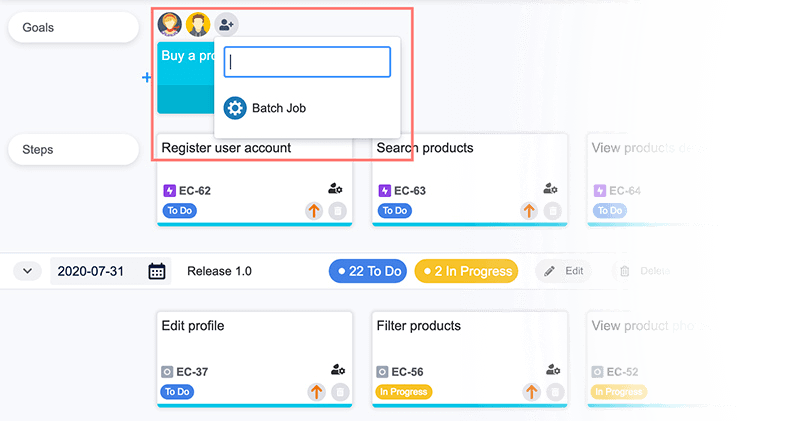Screen dimensions: 800x421
Task: Click the gray story icon next to EC-52
Action: [x=597, y=372]
